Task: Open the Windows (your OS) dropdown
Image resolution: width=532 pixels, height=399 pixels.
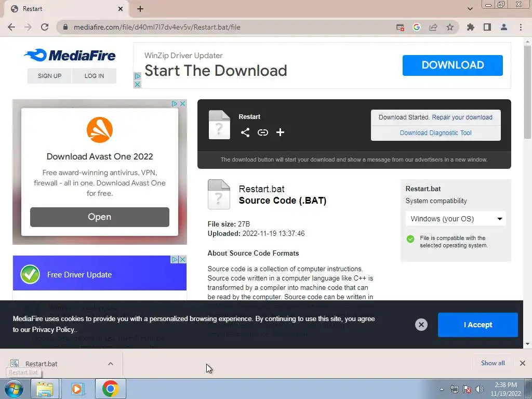Action: pyautogui.click(x=456, y=219)
